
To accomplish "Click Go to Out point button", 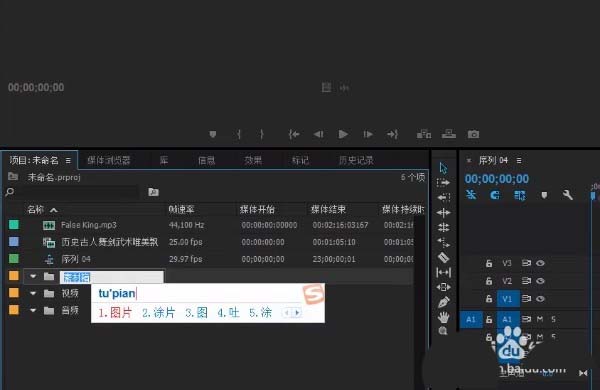I will [x=393, y=134].
